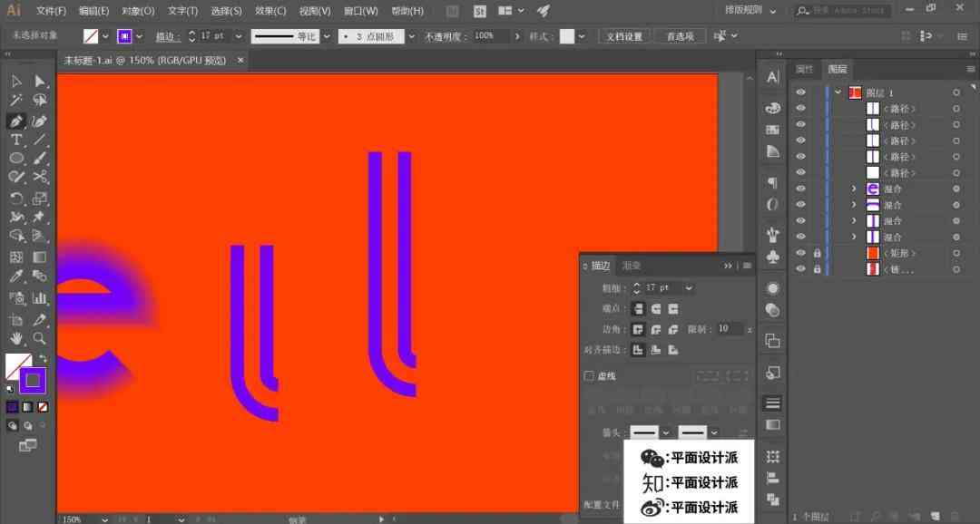Open the 窗口(W) menu
This screenshot has width=980, height=524.
(x=360, y=11)
